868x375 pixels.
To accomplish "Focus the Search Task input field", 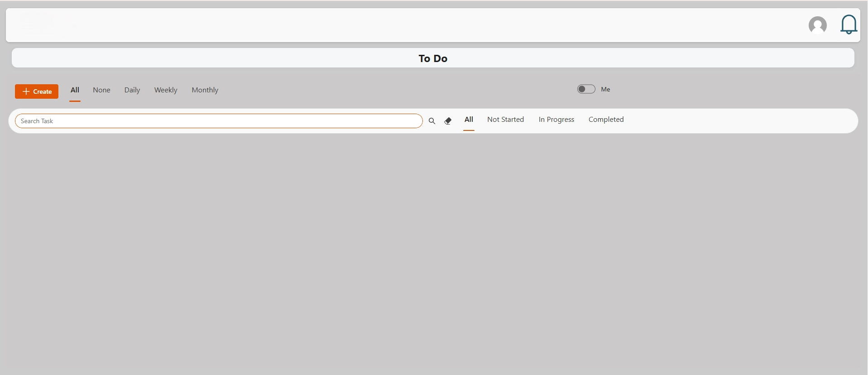I will 219,121.
